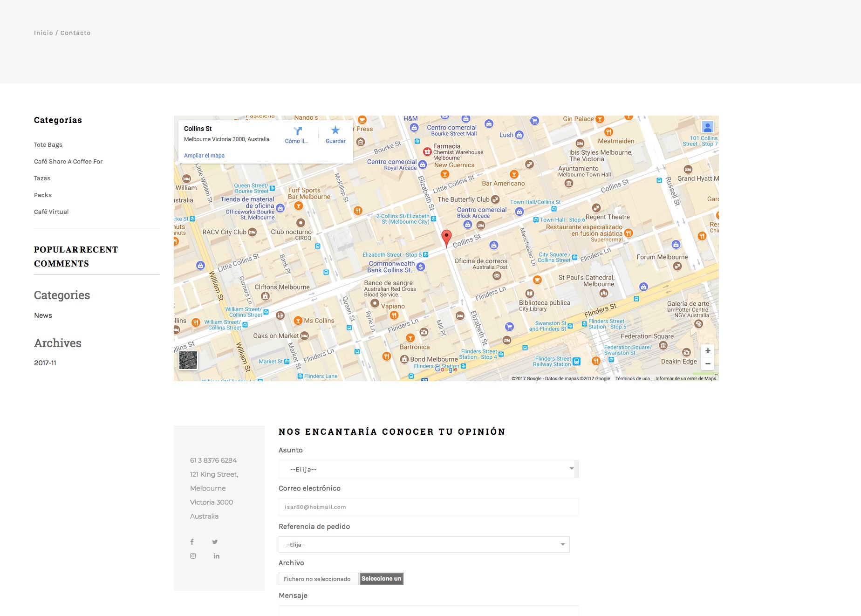Open the LinkedIn social icon
This screenshot has height=616, width=861.
[x=216, y=556]
